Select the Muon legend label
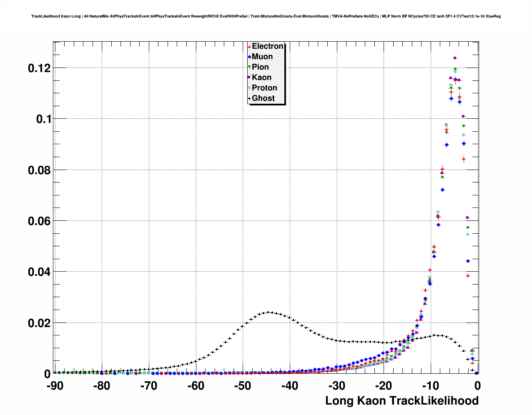532x415 pixels. 262,57
